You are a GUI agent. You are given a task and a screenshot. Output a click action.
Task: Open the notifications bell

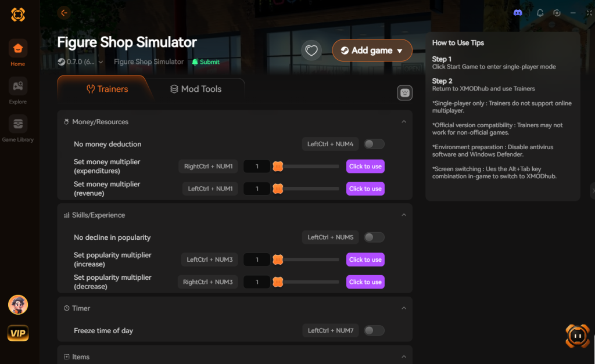[540, 13]
